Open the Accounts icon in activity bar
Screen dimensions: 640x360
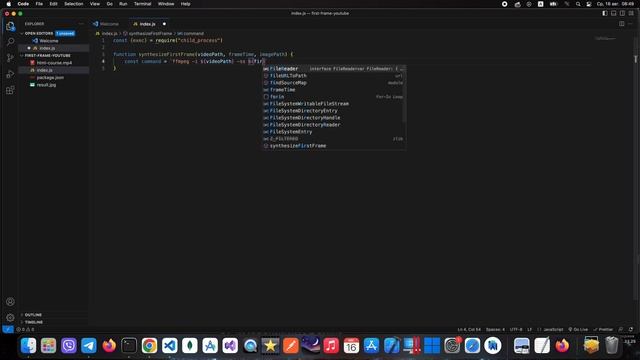pyautogui.click(x=10, y=302)
